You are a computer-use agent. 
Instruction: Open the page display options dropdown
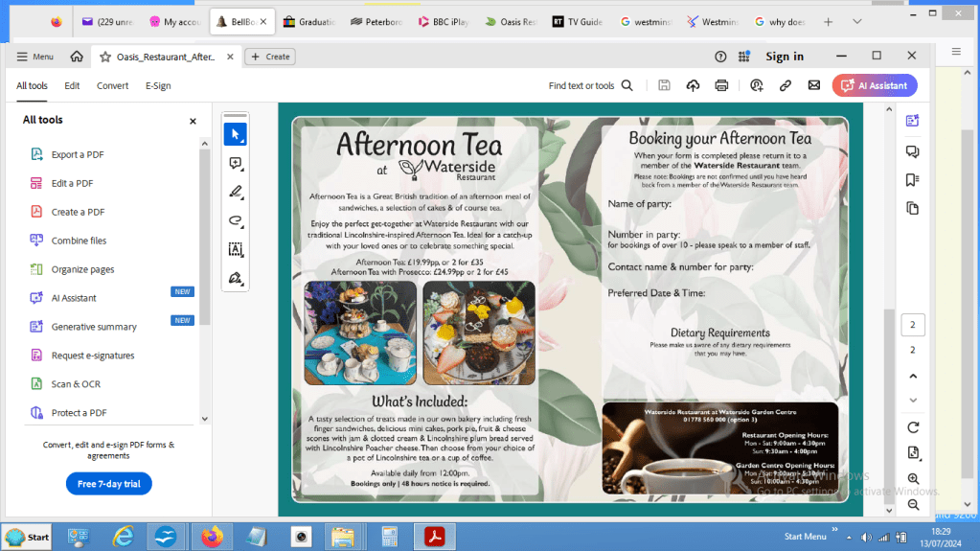[x=912, y=453]
